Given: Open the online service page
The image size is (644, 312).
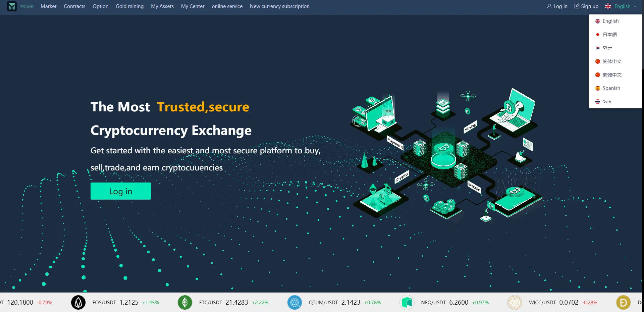Looking at the screenshot, I should (x=227, y=6).
